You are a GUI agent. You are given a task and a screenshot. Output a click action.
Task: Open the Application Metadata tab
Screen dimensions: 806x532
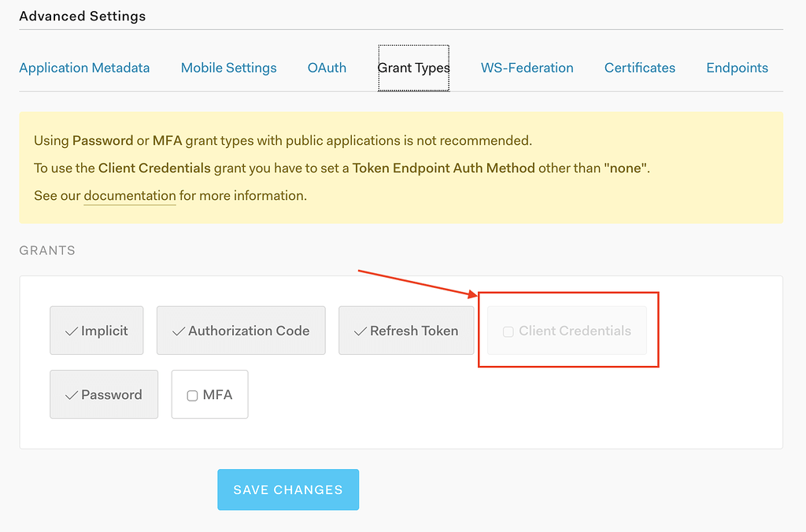click(84, 68)
